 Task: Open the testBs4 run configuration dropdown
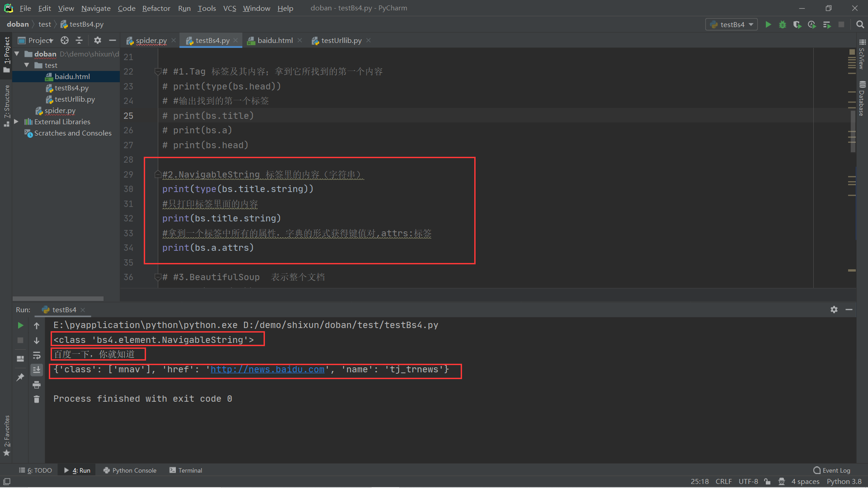(x=732, y=24)
